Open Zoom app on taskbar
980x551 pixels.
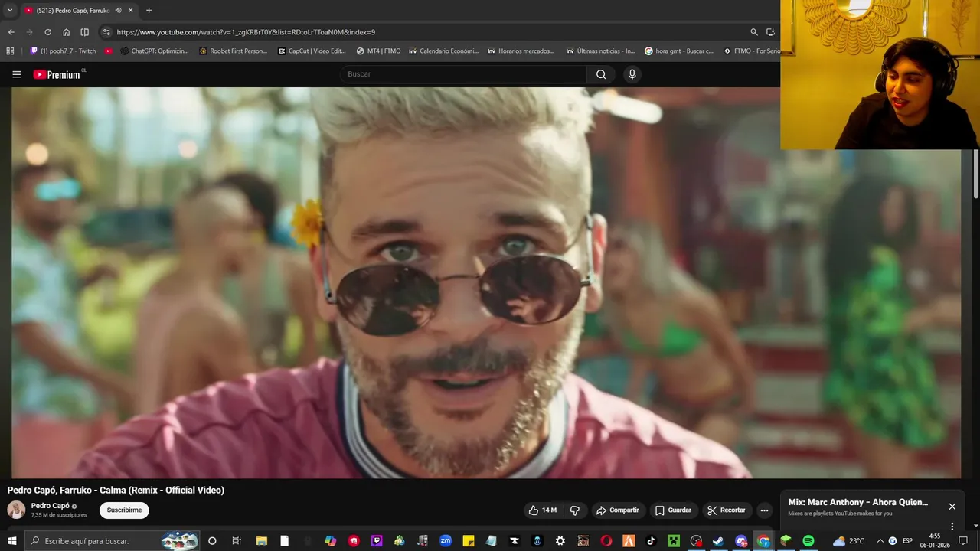pos(446,541)
